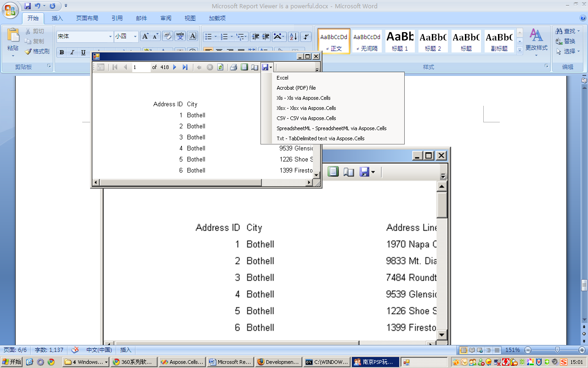Apply the 标题 1 heading style

[x=400, y=41]
